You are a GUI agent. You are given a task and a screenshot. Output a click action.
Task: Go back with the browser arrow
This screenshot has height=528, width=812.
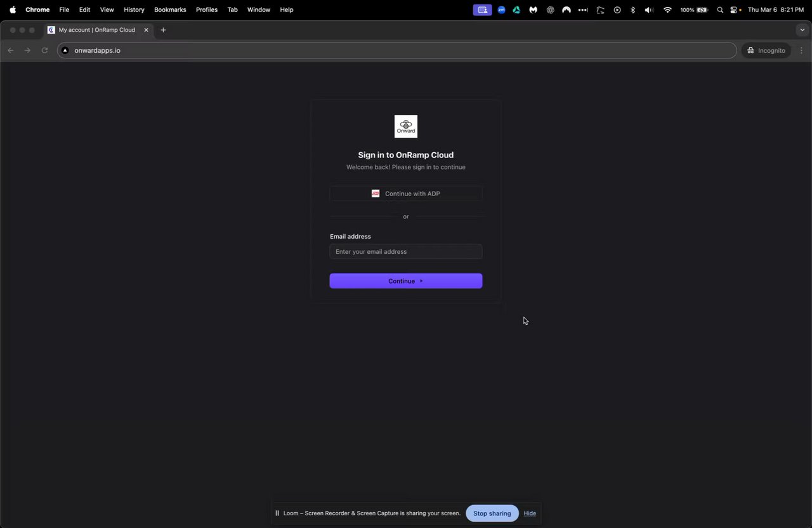10,50
